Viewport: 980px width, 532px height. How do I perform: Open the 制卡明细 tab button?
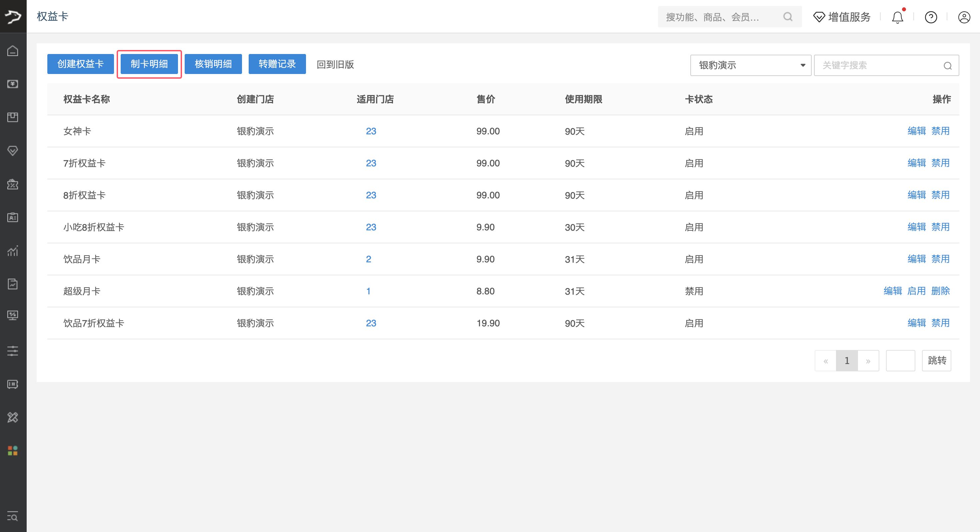point(149,64)
